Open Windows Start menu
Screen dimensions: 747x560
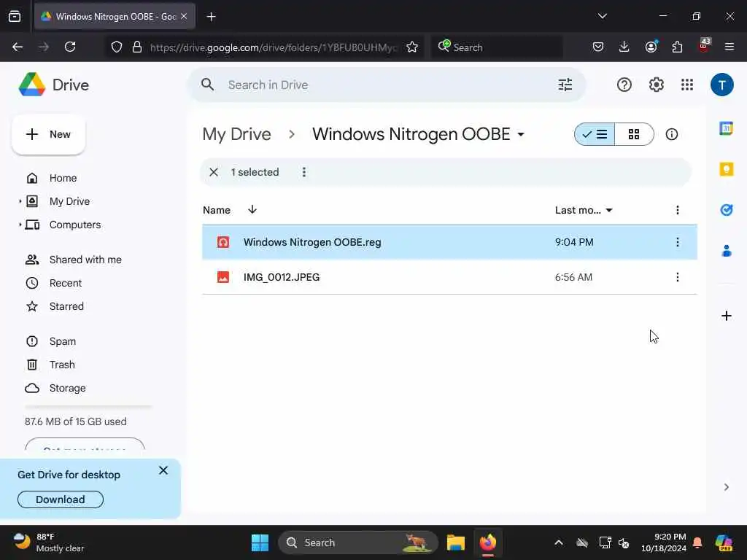pyautogui.click(x=260, y=542)
